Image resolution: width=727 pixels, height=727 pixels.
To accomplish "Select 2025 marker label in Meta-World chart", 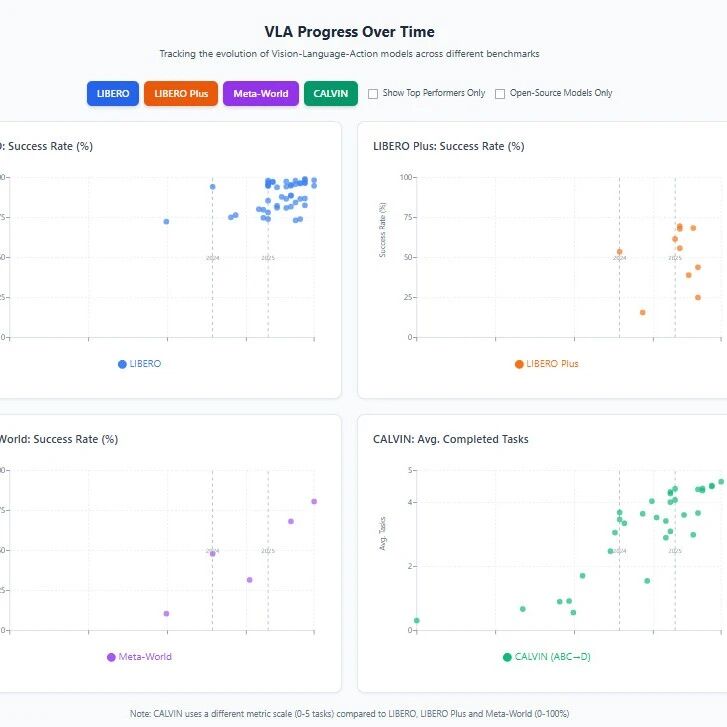I will pos(268,551).
